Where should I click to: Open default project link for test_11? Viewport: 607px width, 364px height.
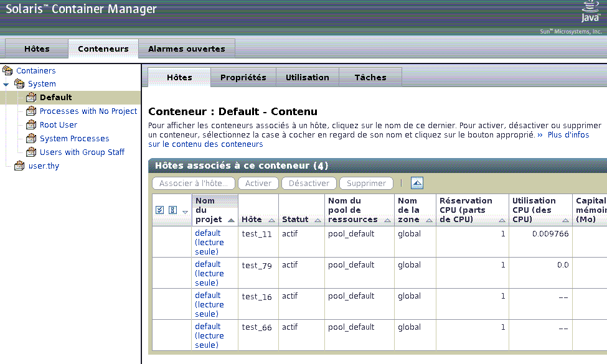[209, 242]
